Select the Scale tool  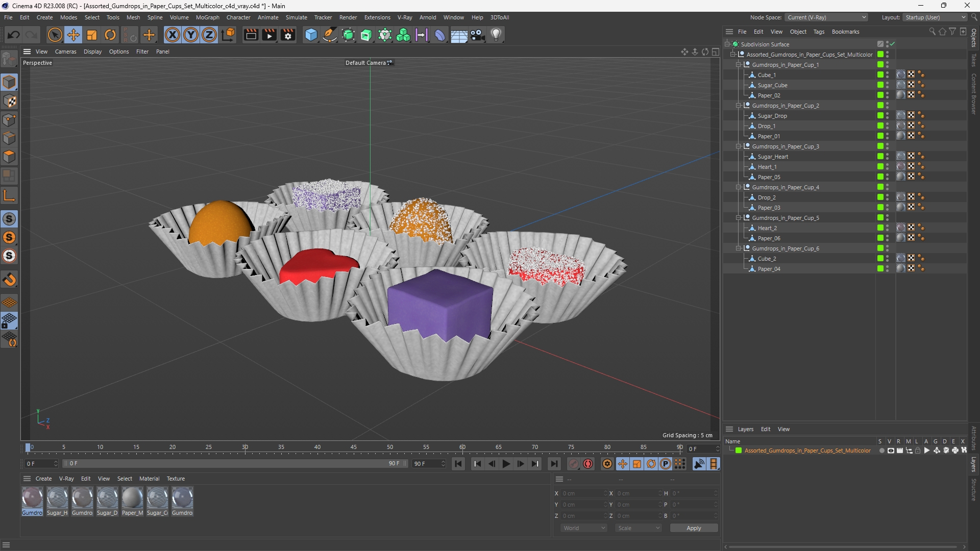point(92,35)
